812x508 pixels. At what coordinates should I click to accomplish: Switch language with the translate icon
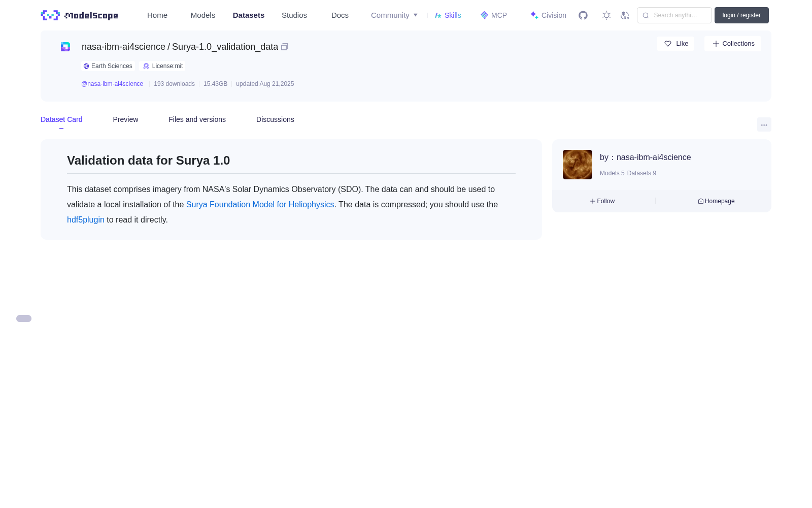625,15
